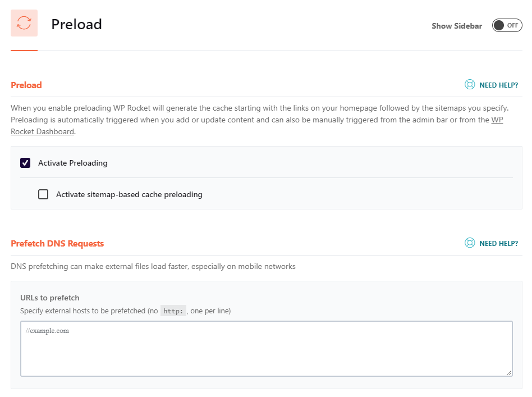Click the large Preload page title
Viewport: 532px width, 397px height.
pyautogui.click(x=76, y=25)
